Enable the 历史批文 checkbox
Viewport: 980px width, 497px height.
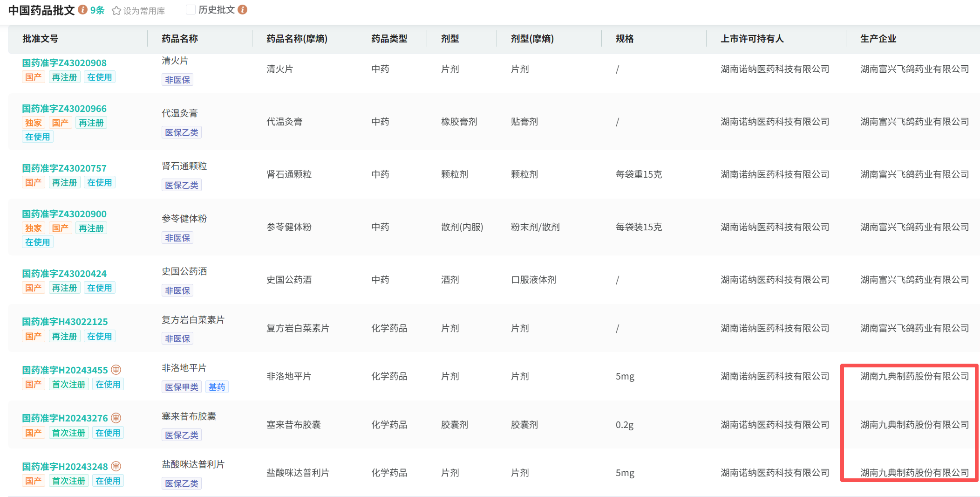(x=190, y=10)
